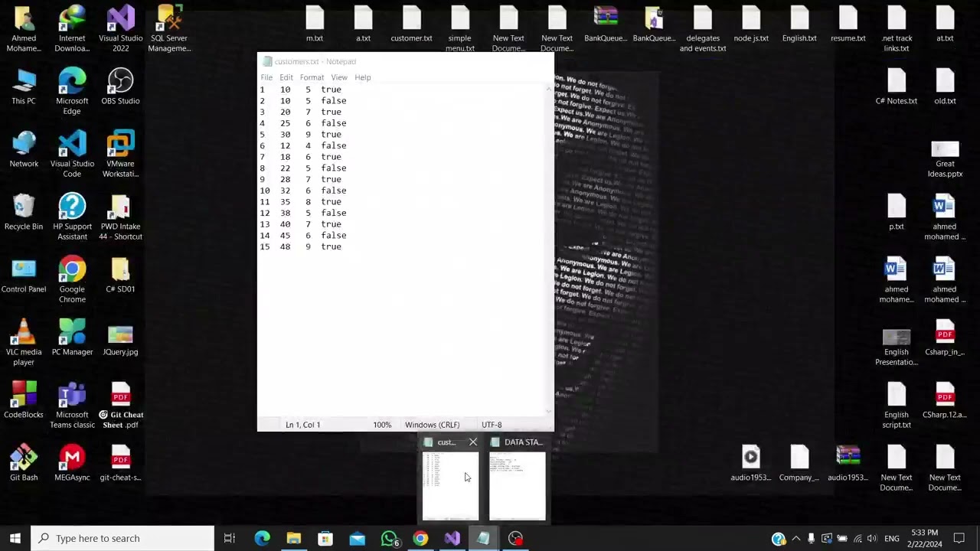Select the Internet Download Manager desktop icon
This screenshot has width=980, height=551.
tap(72, 29)
